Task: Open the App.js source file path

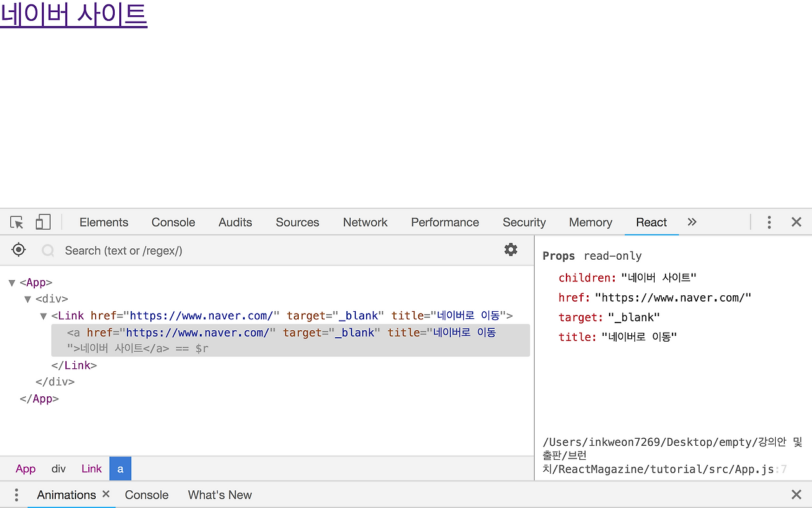Action: (672, 455)
